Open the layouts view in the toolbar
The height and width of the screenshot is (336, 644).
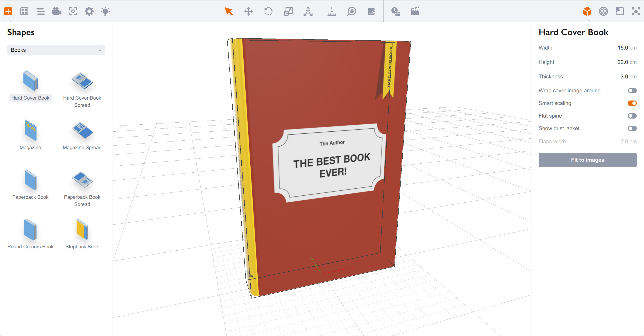click(24, 11)
